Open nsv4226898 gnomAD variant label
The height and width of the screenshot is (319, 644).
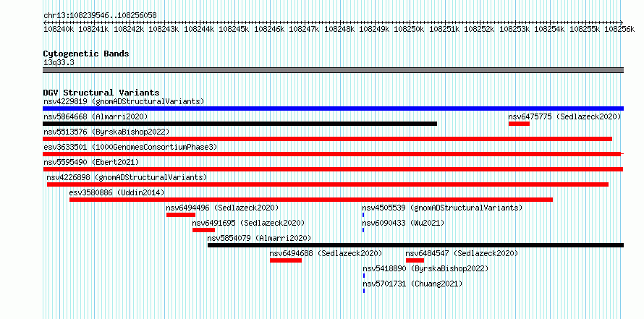click(x=127, y=177)
